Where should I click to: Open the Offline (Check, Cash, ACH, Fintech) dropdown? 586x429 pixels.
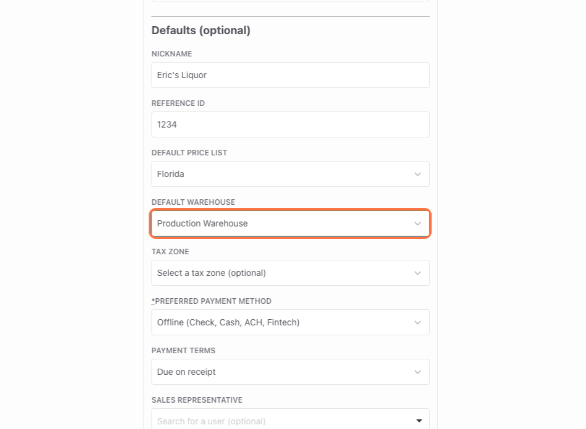coord(290,322)
